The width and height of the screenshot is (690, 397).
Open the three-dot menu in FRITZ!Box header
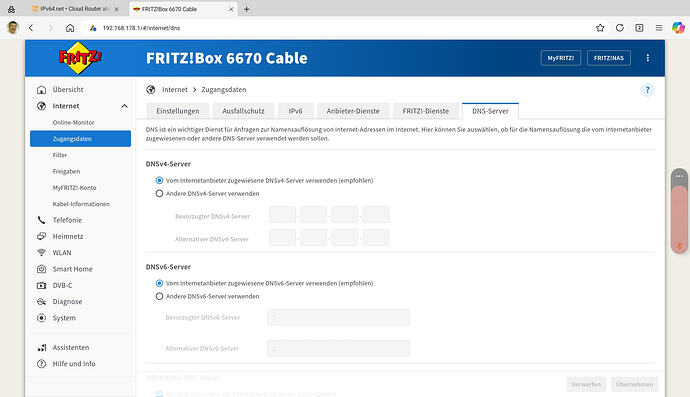point(647,58)
